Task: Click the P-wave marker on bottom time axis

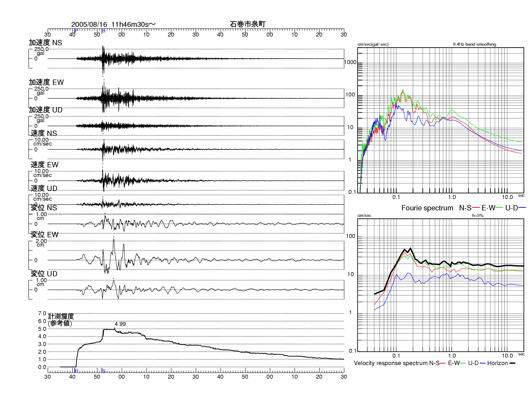Action: pyautogui.click(x=76, y=370)
